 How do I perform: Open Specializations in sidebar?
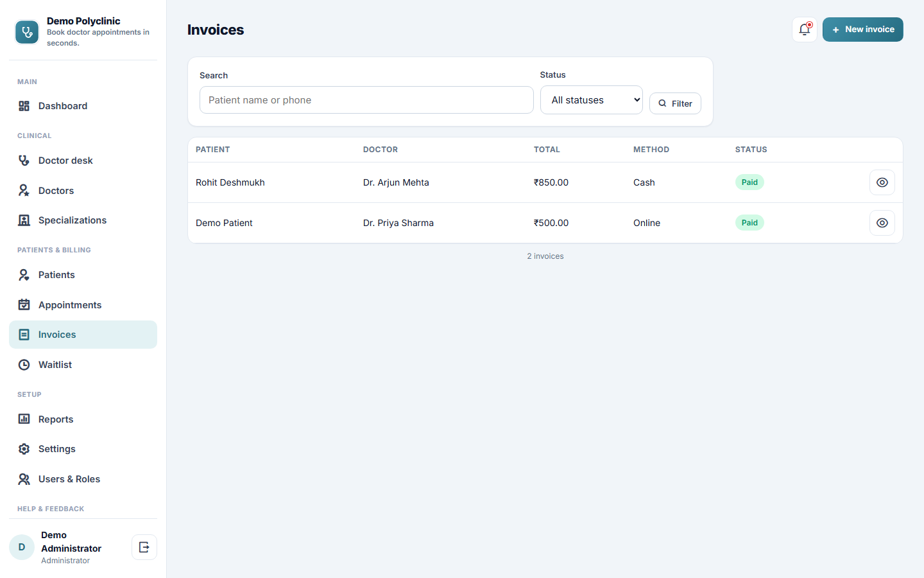tap(83, 220)
